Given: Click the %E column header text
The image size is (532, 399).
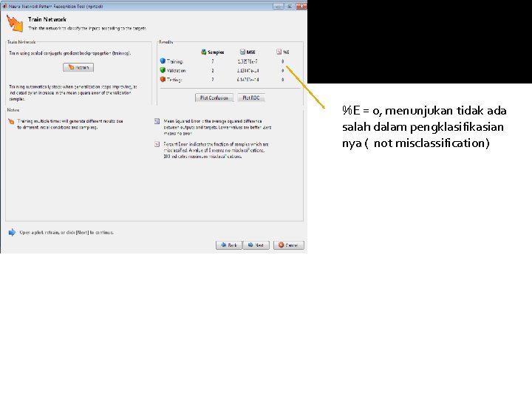Looking at the screenshot, I should (286, 52).
